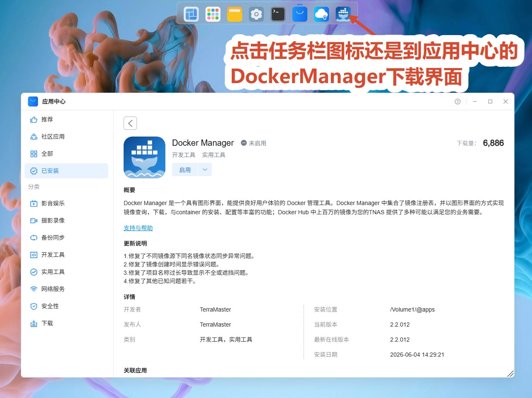
Task: Click the Docker Manager whale dock icon
Action: tap(343, 14)
